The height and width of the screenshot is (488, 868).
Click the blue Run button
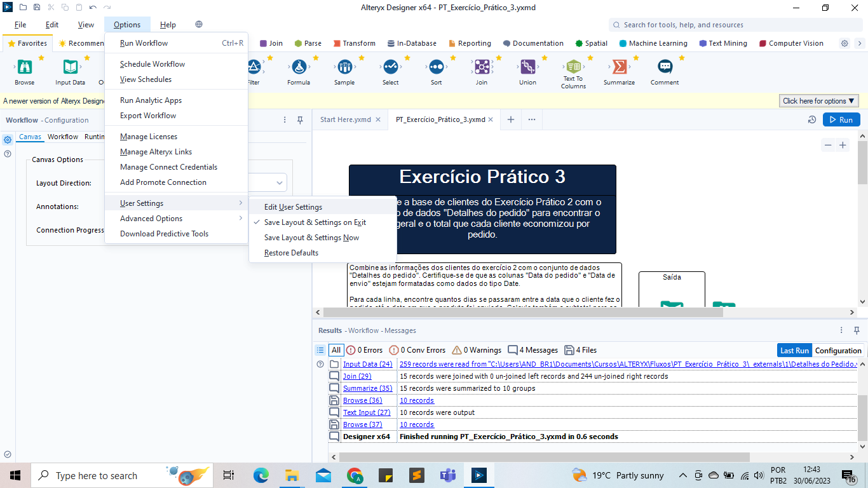point(841,119)
